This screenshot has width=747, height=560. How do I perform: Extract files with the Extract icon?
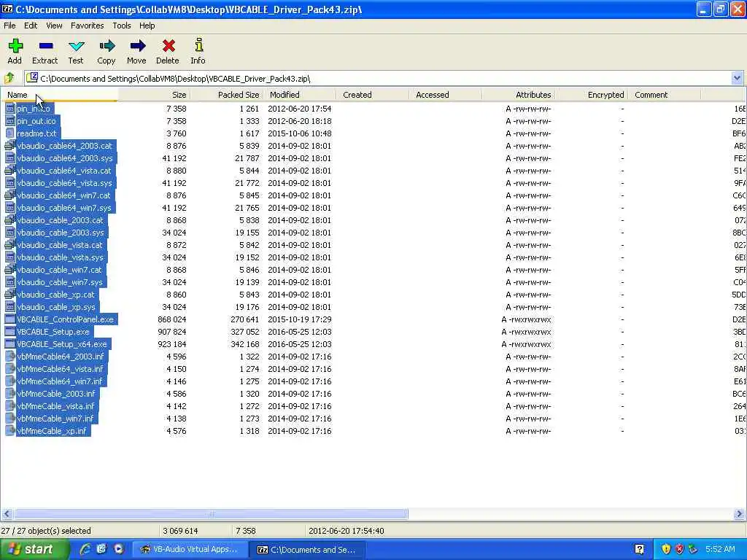pos(46,46)
